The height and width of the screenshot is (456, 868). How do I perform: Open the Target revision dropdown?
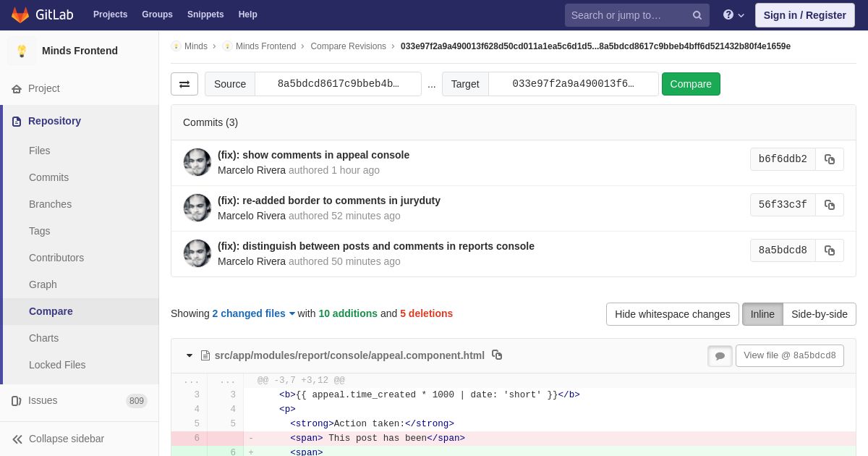point(574,84)
